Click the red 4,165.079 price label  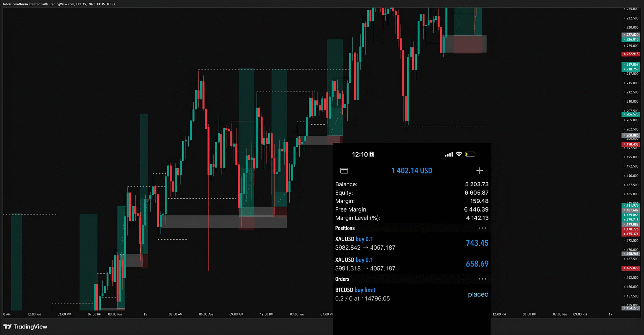click(x=631, y=268)
